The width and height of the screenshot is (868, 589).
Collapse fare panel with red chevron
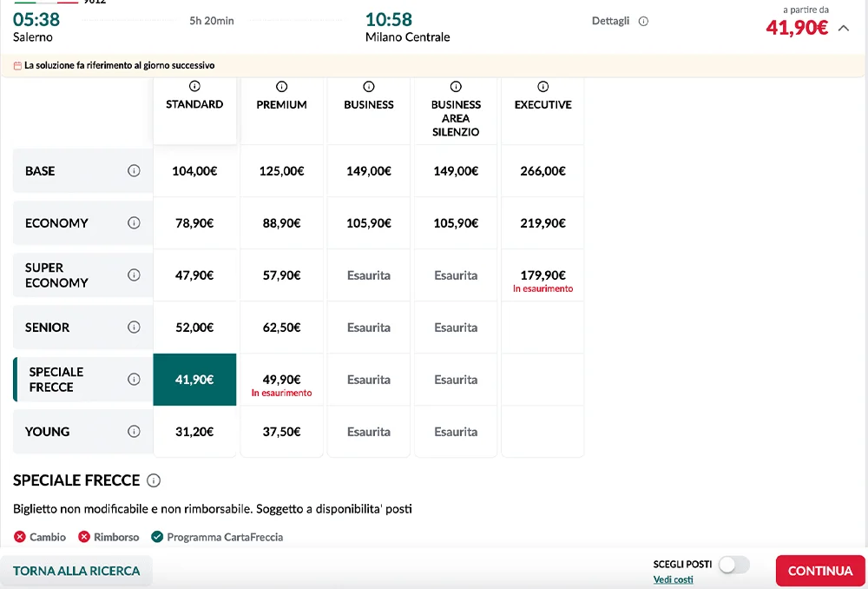pos(844,28)
